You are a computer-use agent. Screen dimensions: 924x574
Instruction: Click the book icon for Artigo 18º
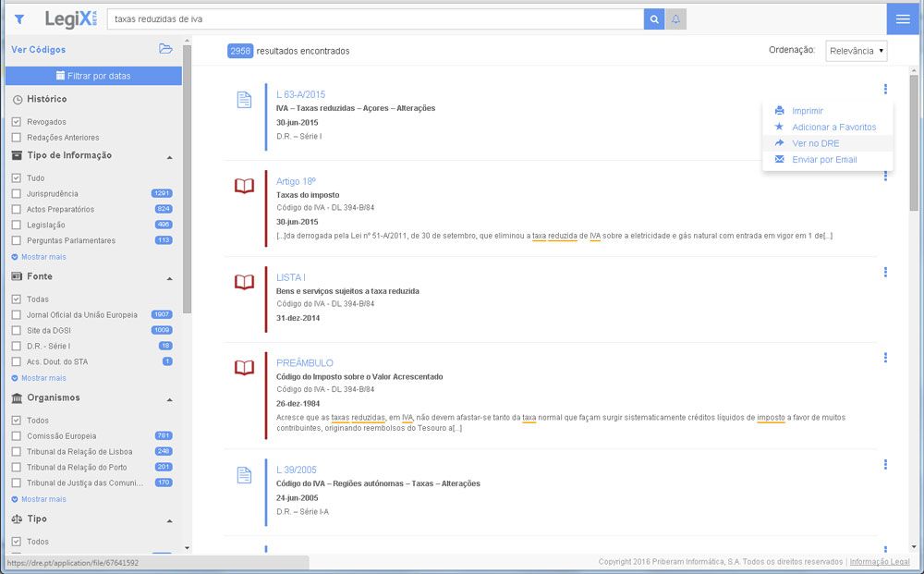pos(244,186)
